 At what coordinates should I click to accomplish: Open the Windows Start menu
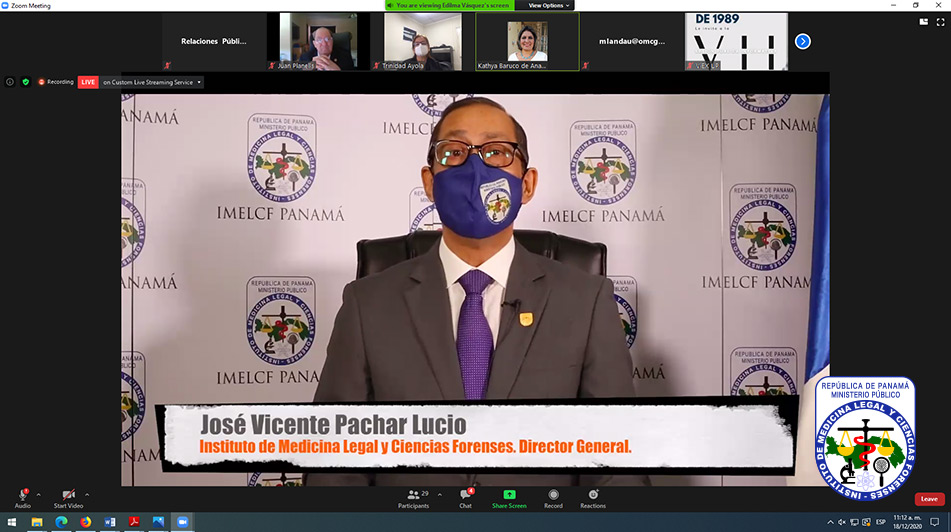click(x=12, y=522)
